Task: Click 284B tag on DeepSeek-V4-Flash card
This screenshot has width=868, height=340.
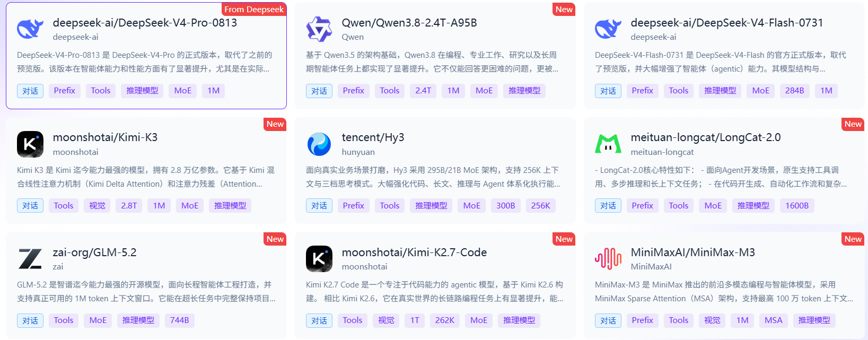Action: (x=795, y=91)
